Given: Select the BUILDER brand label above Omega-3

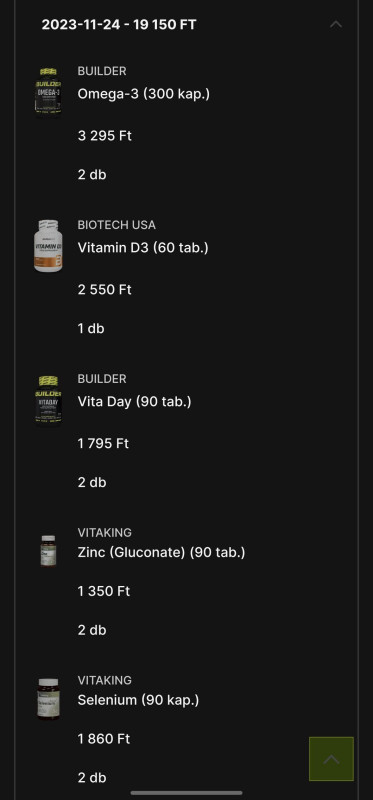Looking at the screenshot, I should tap(102, 71).
